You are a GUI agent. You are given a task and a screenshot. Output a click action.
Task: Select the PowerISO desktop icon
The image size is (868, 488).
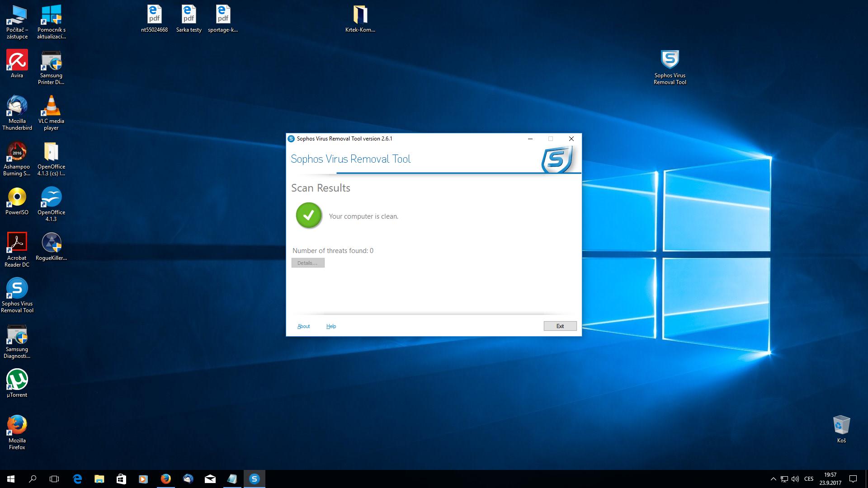(17, 201)
